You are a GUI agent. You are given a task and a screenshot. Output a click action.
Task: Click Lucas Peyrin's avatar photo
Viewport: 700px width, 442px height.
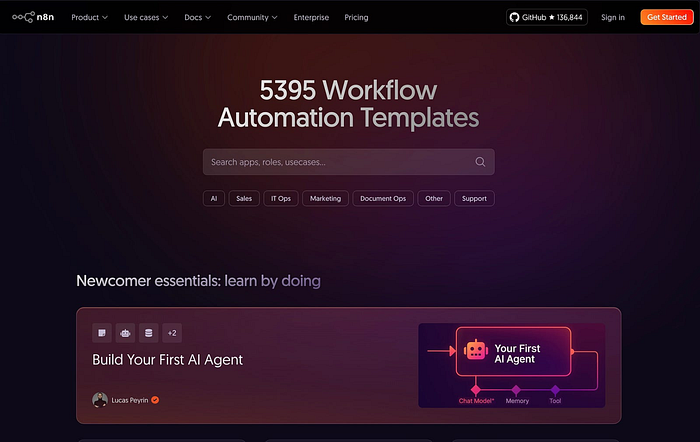(x=100, y=400)
